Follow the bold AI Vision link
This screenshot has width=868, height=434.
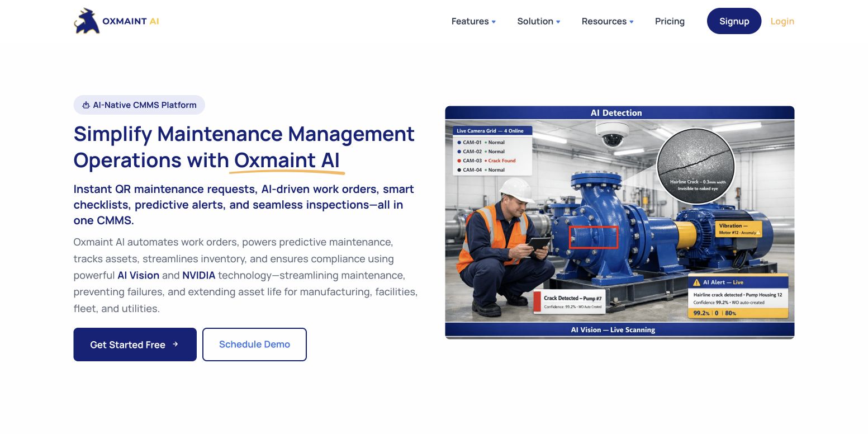[x=138, y=275]
